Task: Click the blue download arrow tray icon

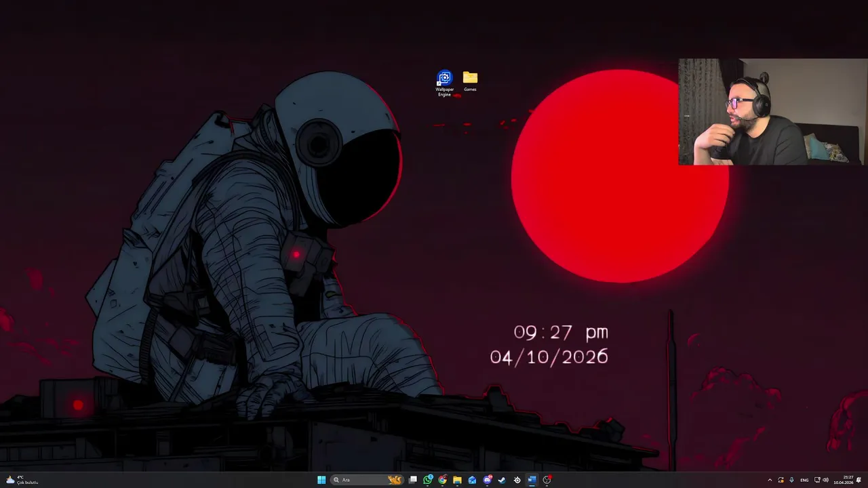Action: pyautogui.click(x=791, y=480)
